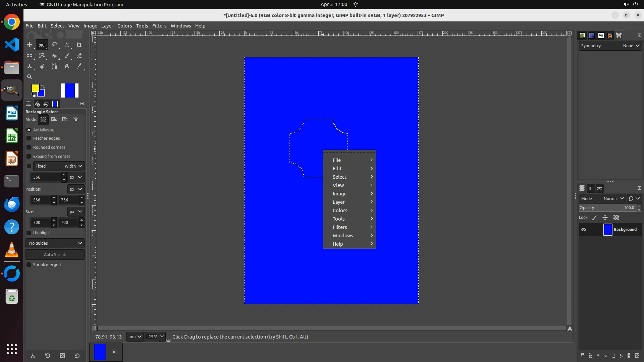Screen dimensions: 644x362
Task: Enable the Rounded corners checkbox
Action: pos(29,147)
